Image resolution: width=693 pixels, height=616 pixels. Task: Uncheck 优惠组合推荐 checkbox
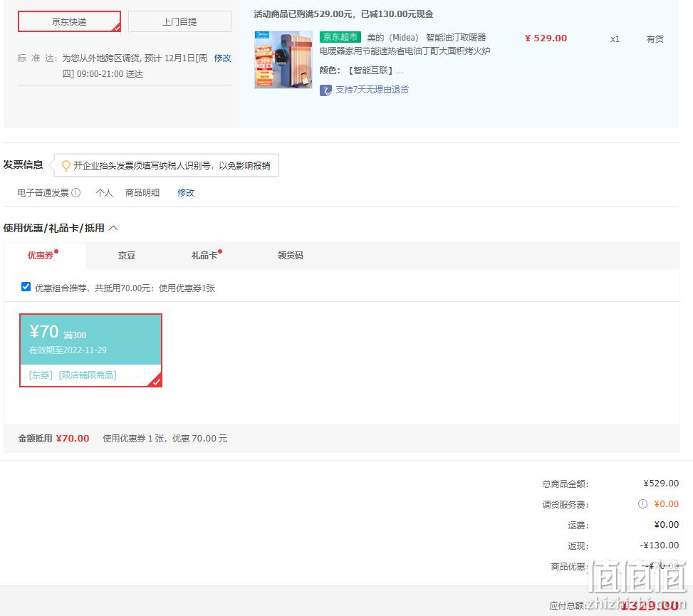click(26, 287)
